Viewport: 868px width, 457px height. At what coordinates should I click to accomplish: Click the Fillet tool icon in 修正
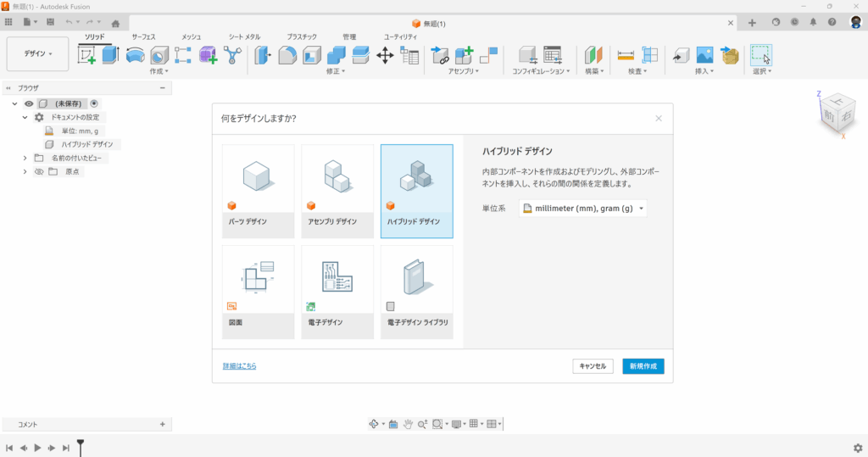tap(288, 56)
